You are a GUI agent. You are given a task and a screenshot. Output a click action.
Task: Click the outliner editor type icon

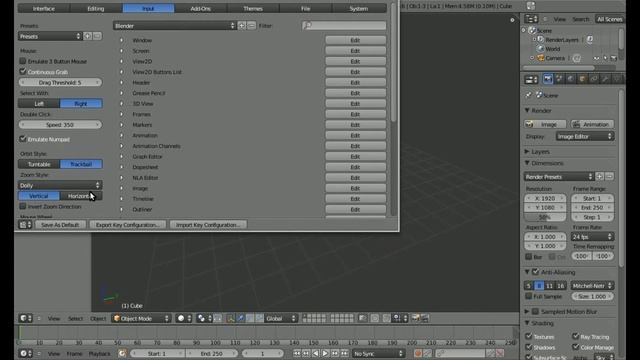[531, 19]
